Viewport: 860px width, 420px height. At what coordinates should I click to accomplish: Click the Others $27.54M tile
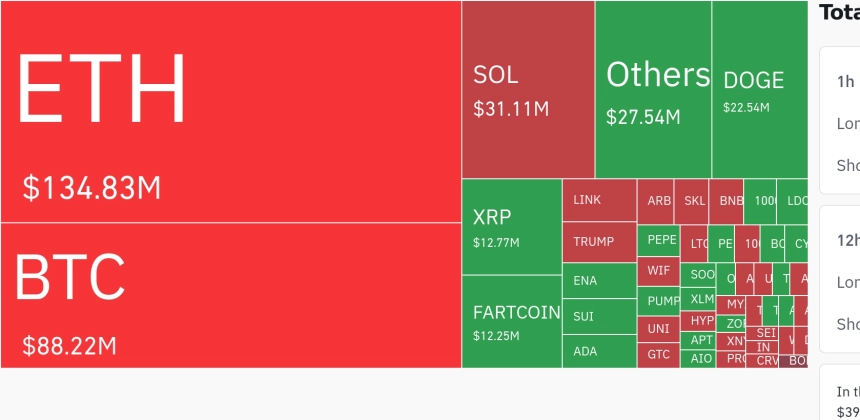point(653,89)
